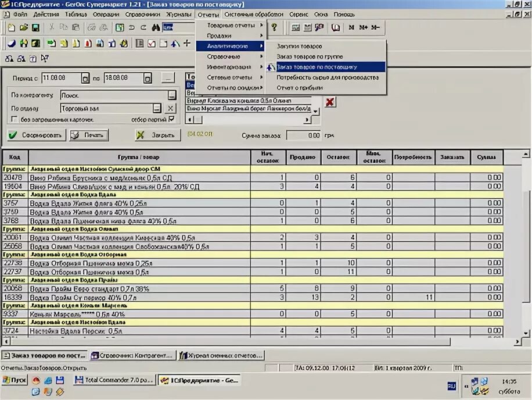Click the Пуск start button
The height and width of the screenshot is (400, 532).
(x=15, y=380)
